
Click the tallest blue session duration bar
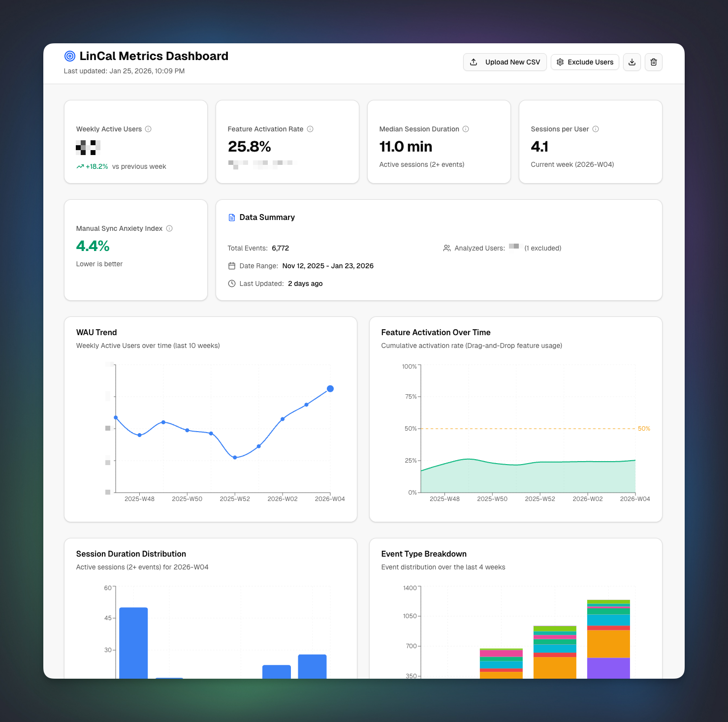pyautogui.click(x=133, y=642)
